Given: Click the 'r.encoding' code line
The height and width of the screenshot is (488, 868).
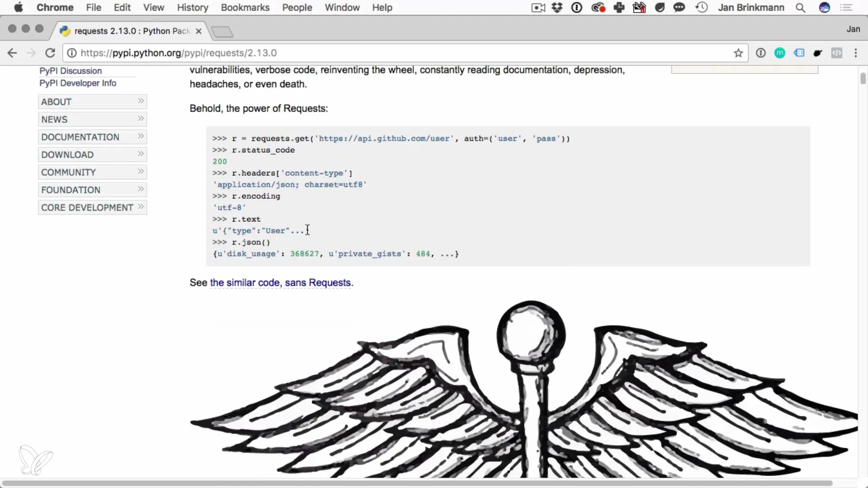Looking at the screenshot, I should tap(246, 196).
